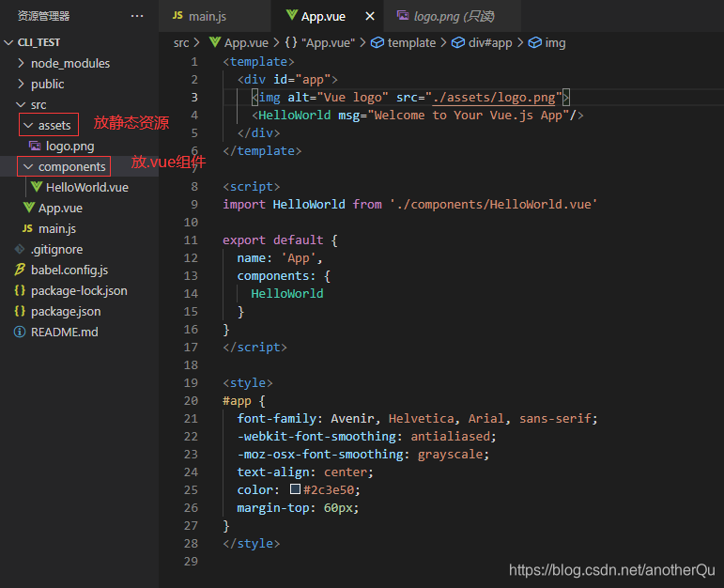Click Vue icon beside HelloWorld.vue in explorer
This screenshot has height=588, width=724.
(x=37, y=187)
